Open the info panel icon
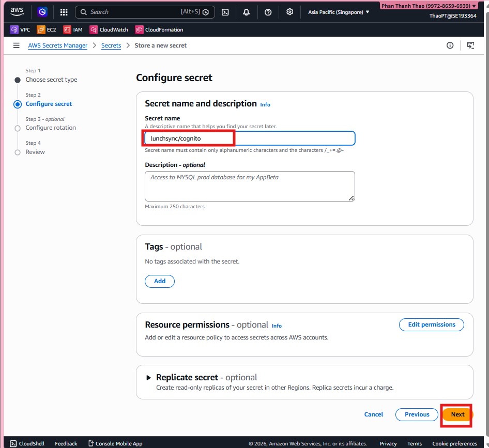 coord(450,45)
